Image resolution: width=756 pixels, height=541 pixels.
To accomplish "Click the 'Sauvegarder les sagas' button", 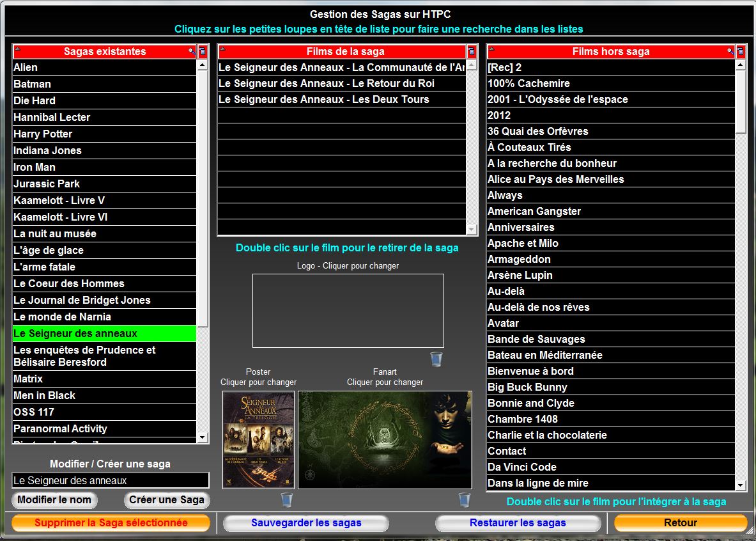I will [306, 522].
